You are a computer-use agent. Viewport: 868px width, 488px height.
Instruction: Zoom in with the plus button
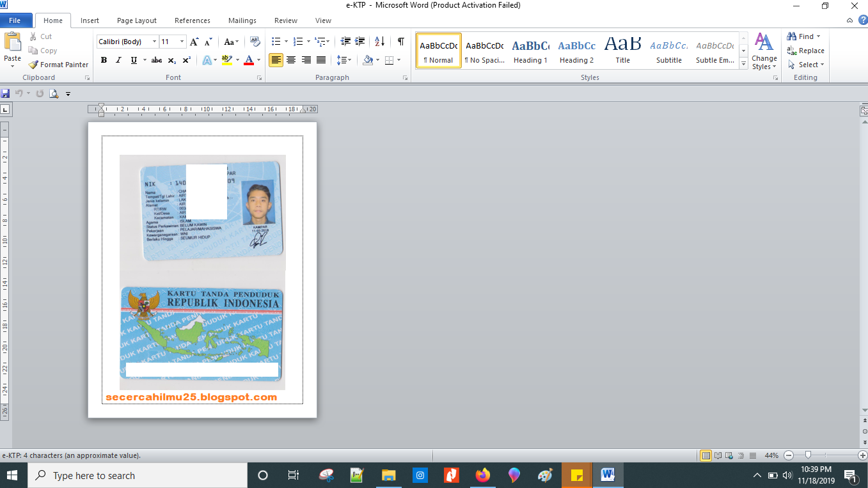click(x=863, y=455)
